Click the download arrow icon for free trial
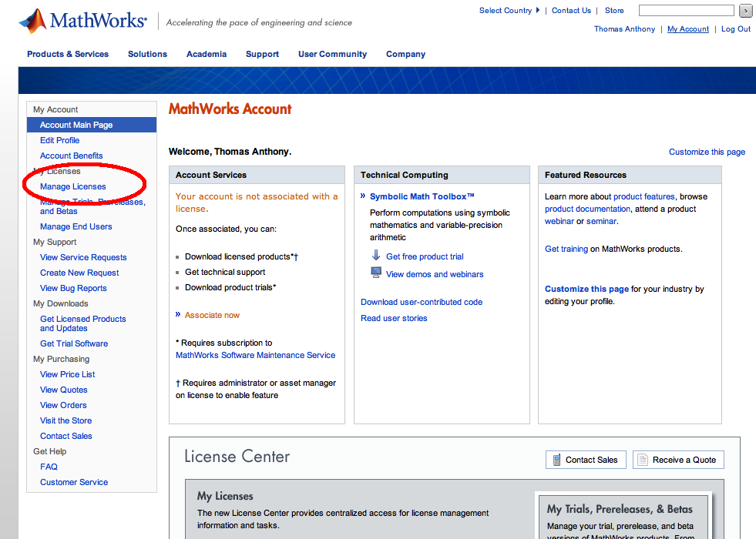 [x=376, y=256]
